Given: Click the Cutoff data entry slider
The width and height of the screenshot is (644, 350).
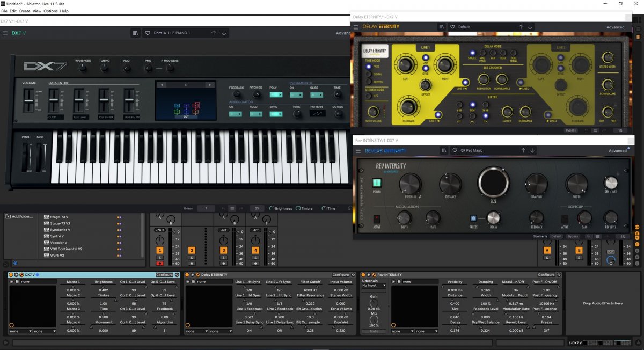Looking at the screenshot, I should tap(54, 100).
